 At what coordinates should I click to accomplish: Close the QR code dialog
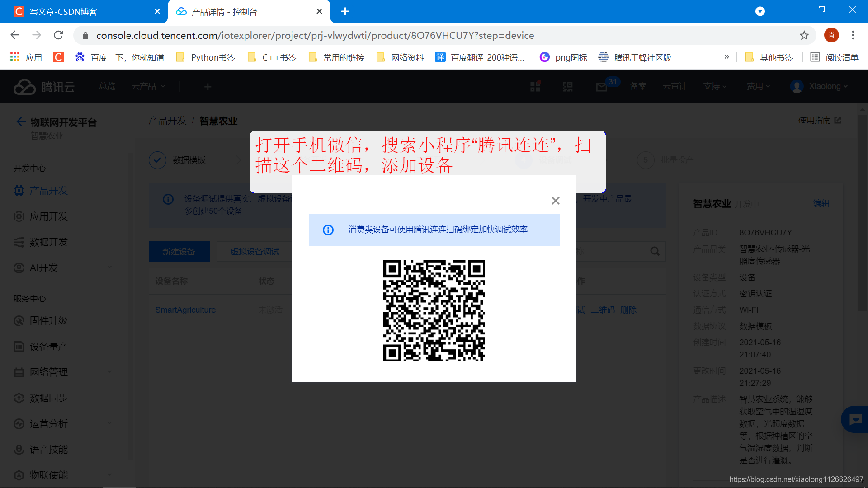tap(556, 201)
